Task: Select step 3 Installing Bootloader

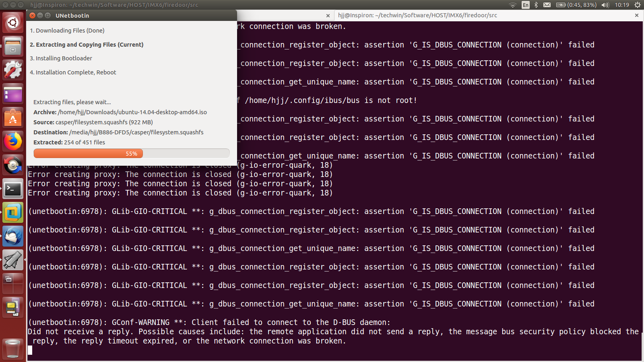Action: click(x=61, y=58)
